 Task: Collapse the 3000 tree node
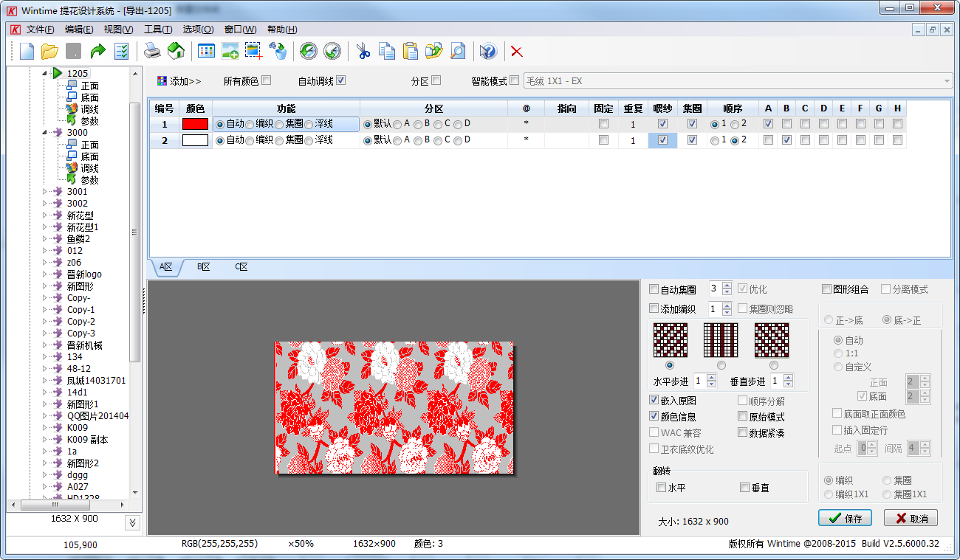(44, 133)
